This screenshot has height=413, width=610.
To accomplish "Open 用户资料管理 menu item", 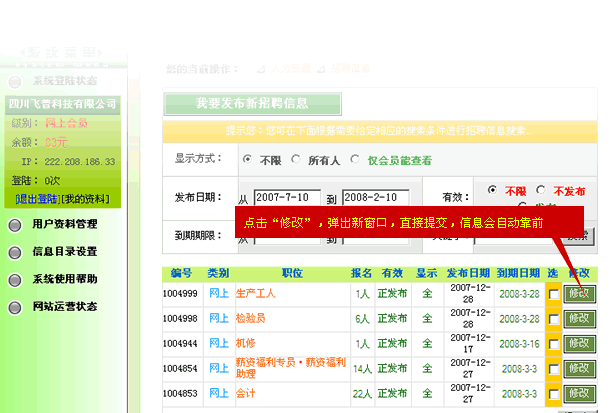I will pyautogui.click(x=65, y=225).
